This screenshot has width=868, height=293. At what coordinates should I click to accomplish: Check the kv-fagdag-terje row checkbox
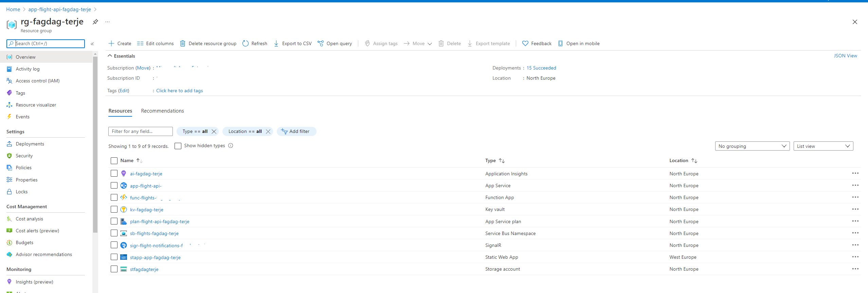114,209
